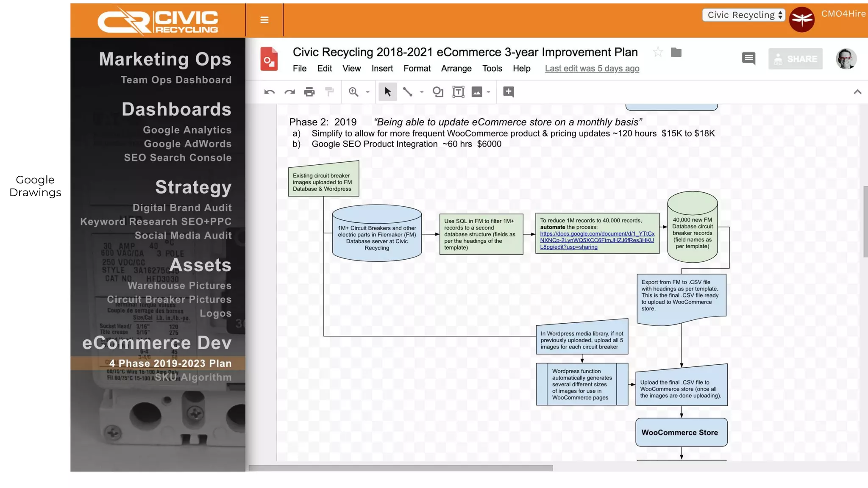Select the text box tool

point(458,92)
